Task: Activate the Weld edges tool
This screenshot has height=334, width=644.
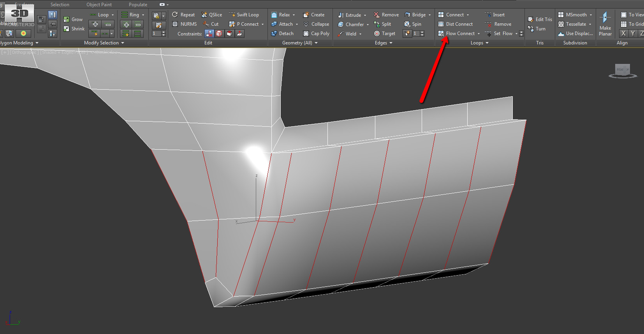Action: pos(347,34)
